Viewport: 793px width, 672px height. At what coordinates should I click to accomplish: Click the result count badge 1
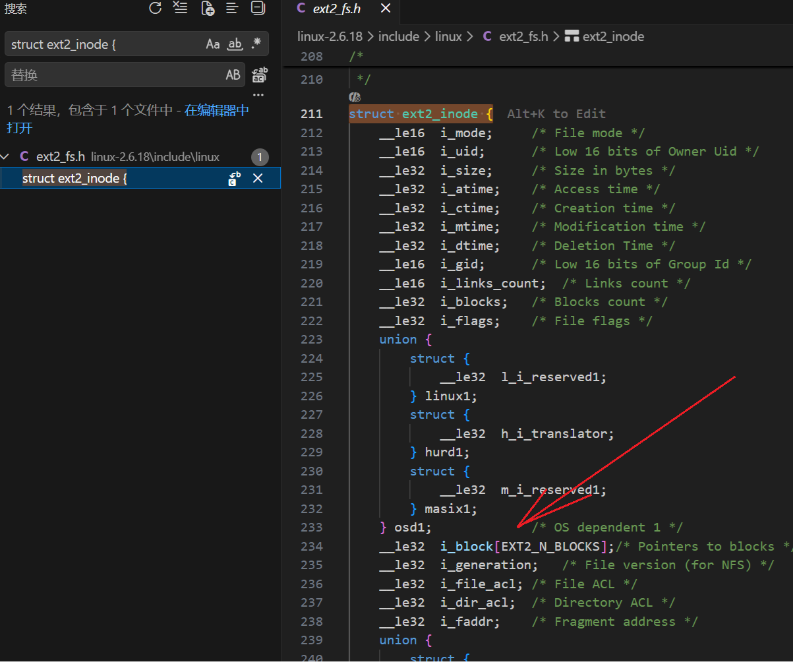pos(260,157)
